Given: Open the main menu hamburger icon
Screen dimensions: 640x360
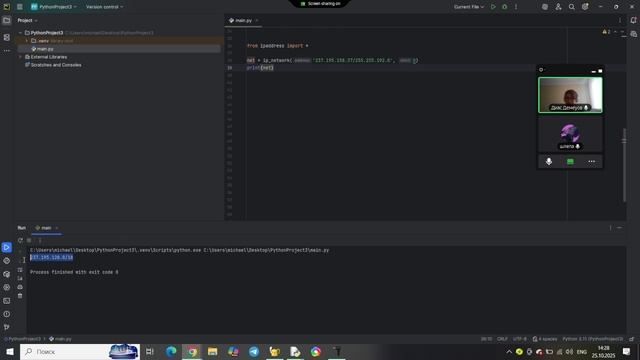Looking at the screenshot, I should tap(20, 7).
